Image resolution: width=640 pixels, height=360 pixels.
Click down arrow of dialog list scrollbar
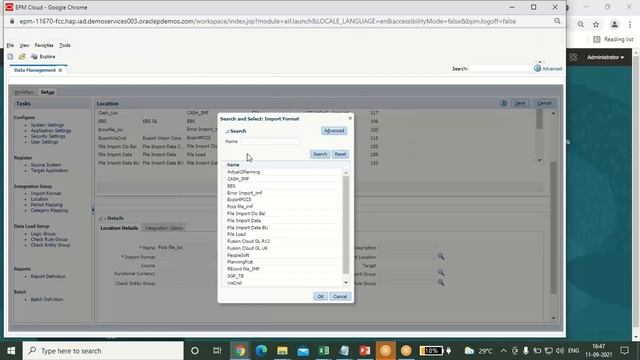pyautogui.click(x=346, y=282)
